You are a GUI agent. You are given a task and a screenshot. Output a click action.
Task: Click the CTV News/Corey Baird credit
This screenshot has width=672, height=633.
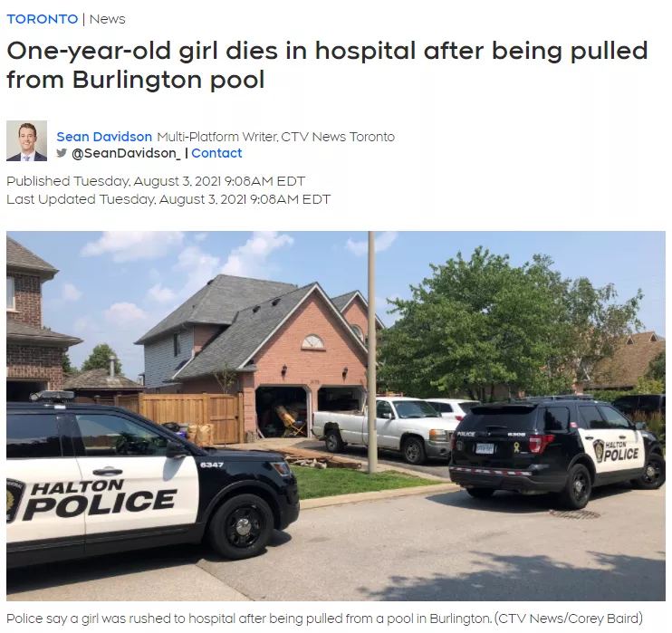[568, 619]
